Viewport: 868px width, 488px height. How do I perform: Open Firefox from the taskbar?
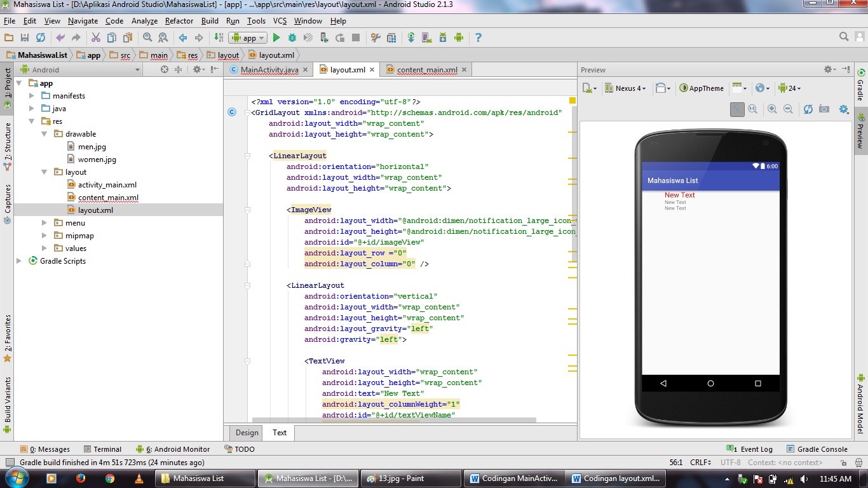point(80,478)
